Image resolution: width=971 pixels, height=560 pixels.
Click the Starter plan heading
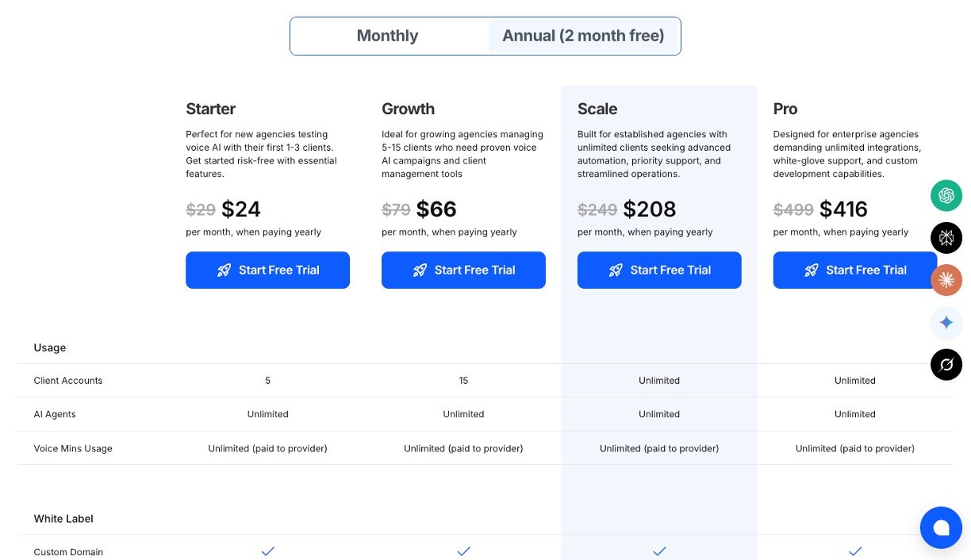210,109
